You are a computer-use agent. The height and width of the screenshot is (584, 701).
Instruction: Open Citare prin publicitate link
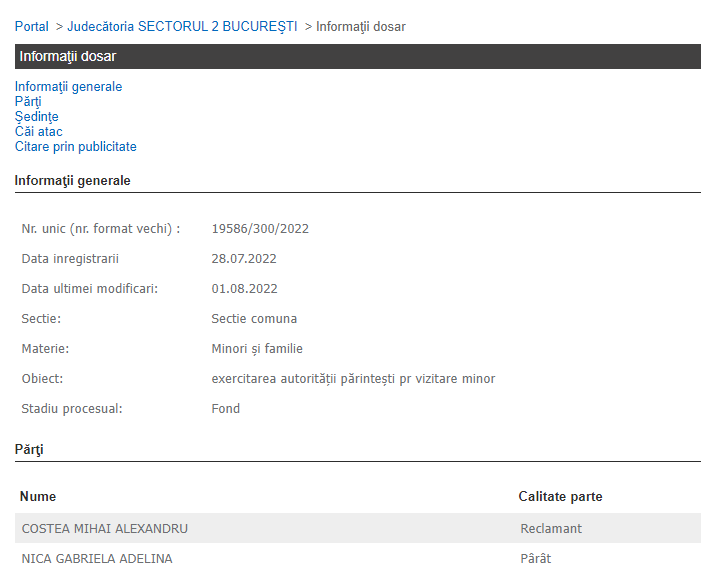[75, 147]
